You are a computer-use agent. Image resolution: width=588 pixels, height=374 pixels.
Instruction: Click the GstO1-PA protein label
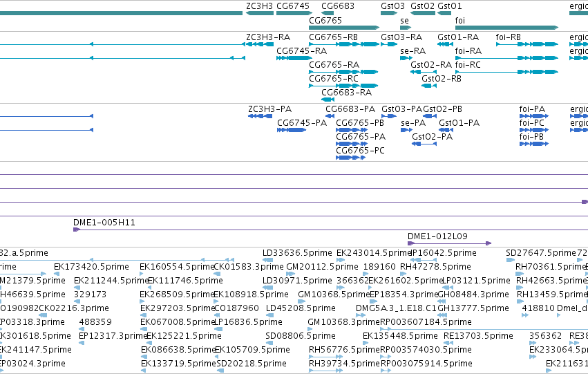[459, 123]
